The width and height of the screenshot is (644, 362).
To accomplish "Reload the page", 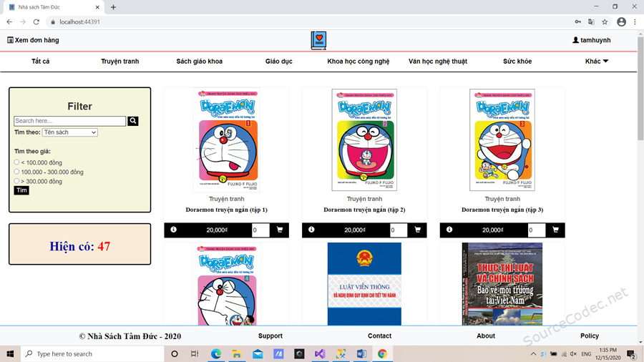I will [36, 21].
